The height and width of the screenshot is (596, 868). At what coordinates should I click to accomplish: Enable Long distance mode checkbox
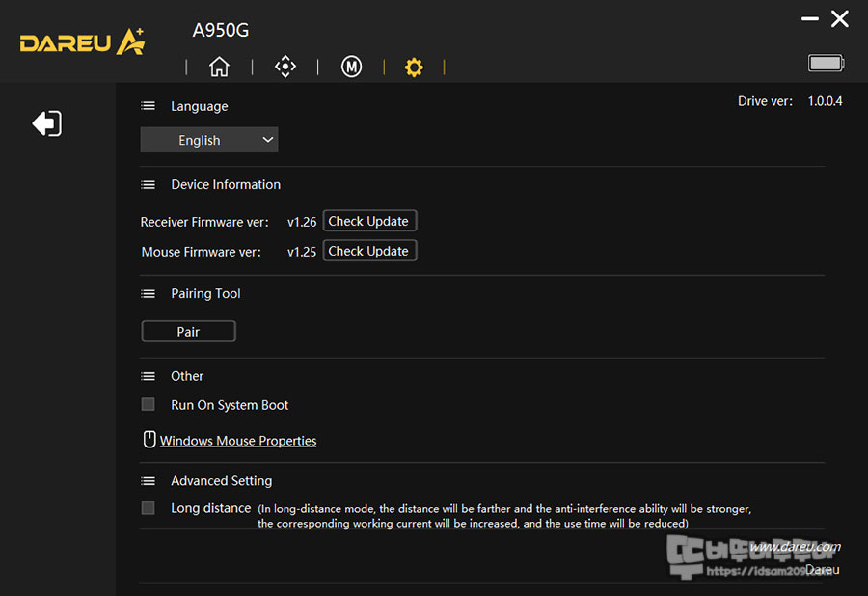click(148, 508)
